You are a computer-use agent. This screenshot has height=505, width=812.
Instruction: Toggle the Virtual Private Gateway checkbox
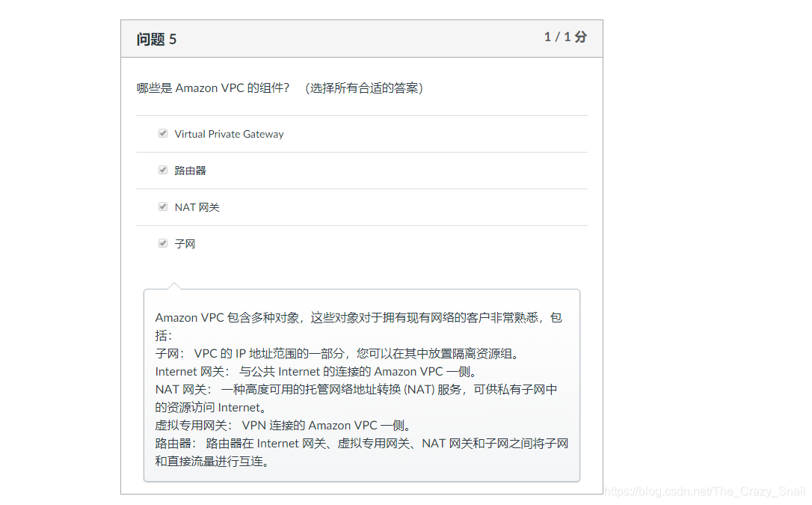pos(163,134)
